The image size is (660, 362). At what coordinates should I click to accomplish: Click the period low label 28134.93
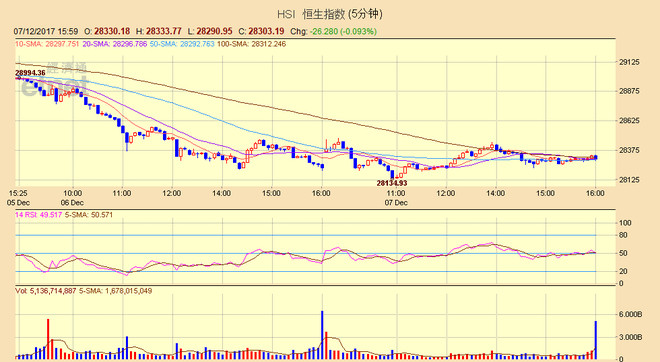(x=392, y=184)
